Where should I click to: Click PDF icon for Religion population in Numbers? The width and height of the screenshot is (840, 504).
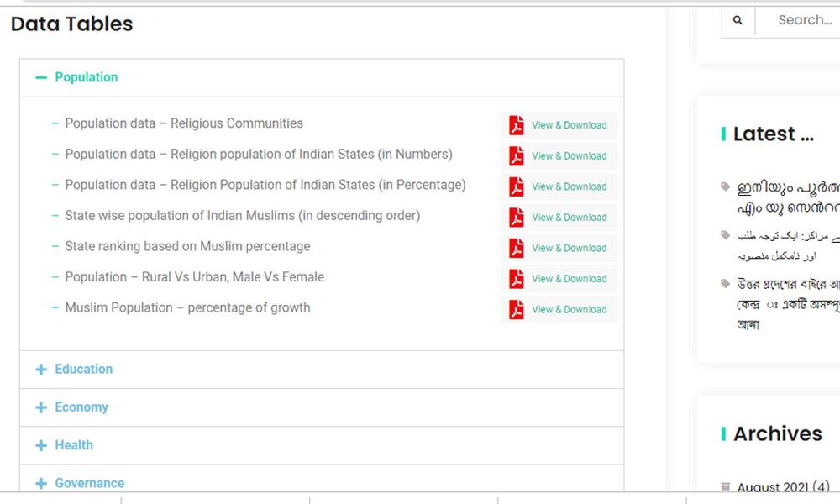tap(516, 156)
